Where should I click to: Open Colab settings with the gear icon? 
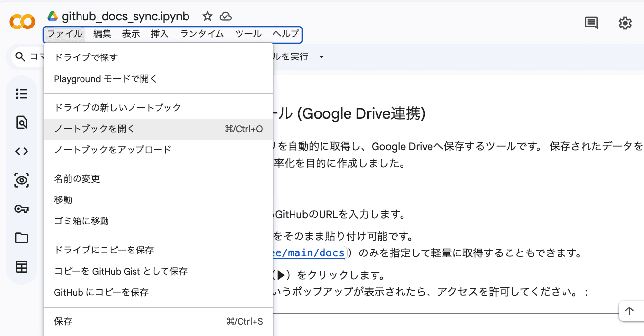pos(625,23)
